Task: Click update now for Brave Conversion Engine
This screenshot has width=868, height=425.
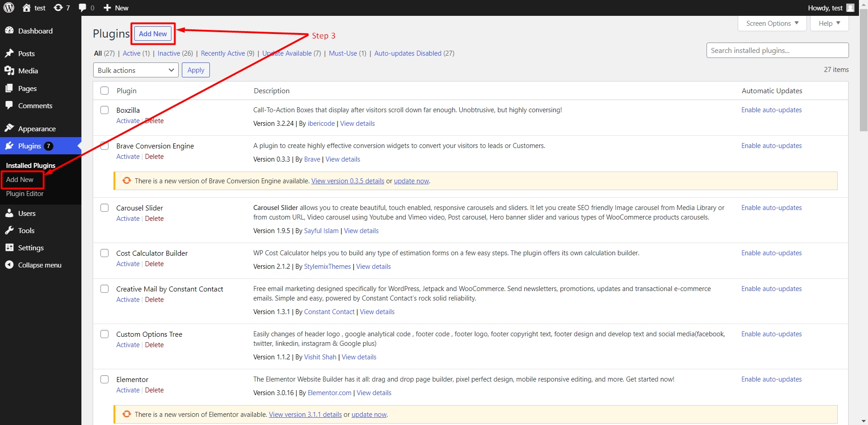Action: point(411,181)
